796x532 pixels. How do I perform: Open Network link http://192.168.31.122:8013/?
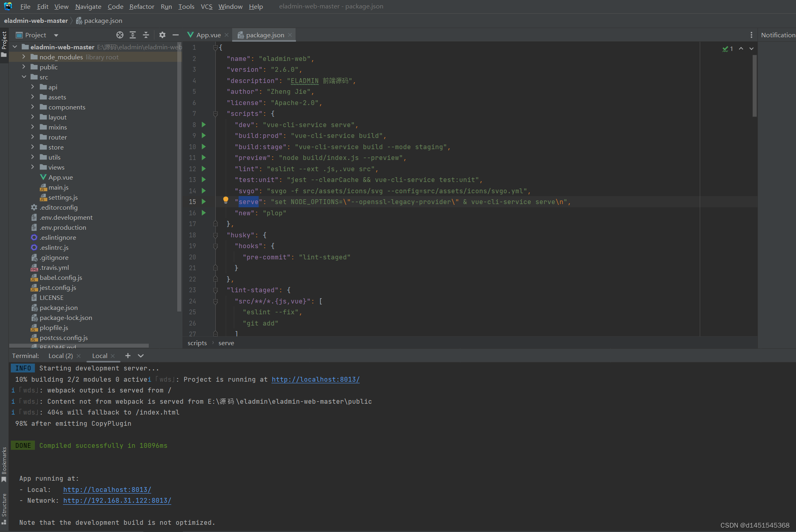[117, 500]
